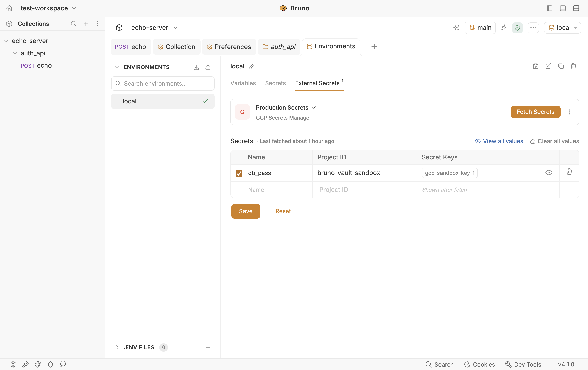Open Search from the status bar
The width and height of the screenshot is (588, 370).
tap(439, 364)
